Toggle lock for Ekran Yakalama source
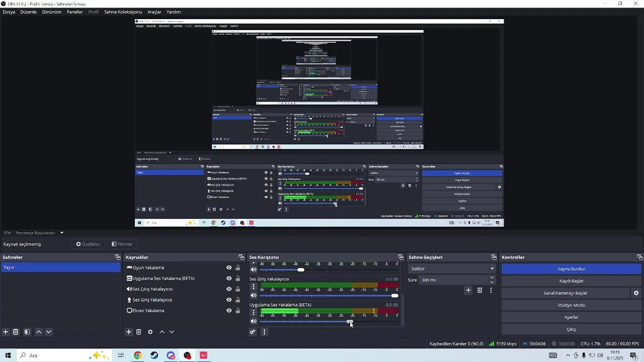The image size is (644, 362). pos(237,311)
